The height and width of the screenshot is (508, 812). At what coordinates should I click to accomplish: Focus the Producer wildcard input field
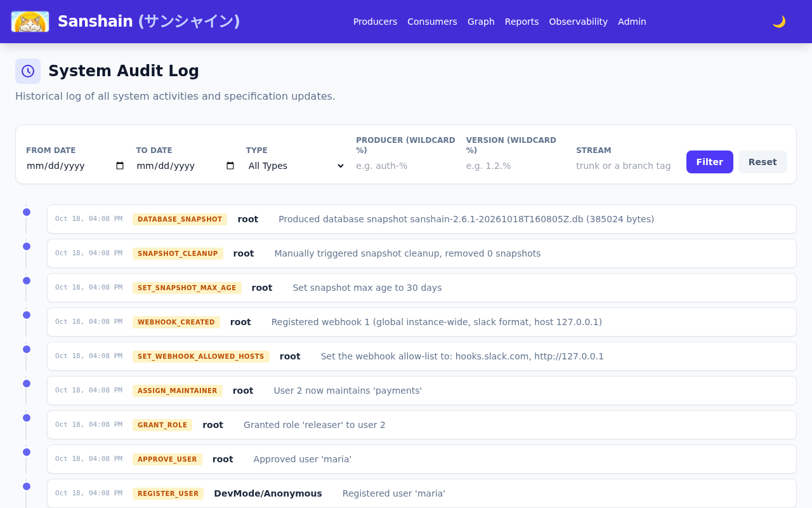[406, 166]
